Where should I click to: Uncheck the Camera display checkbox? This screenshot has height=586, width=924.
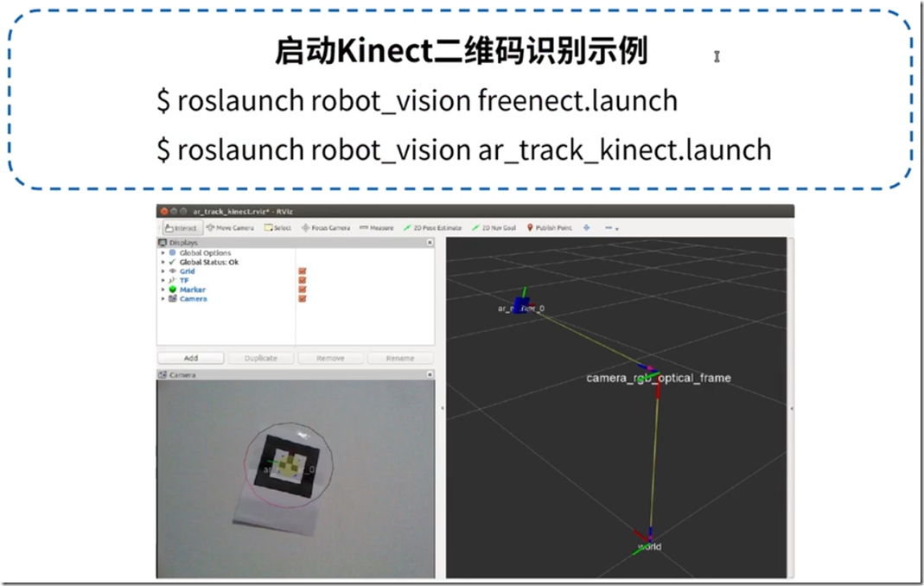coord(303,299)
